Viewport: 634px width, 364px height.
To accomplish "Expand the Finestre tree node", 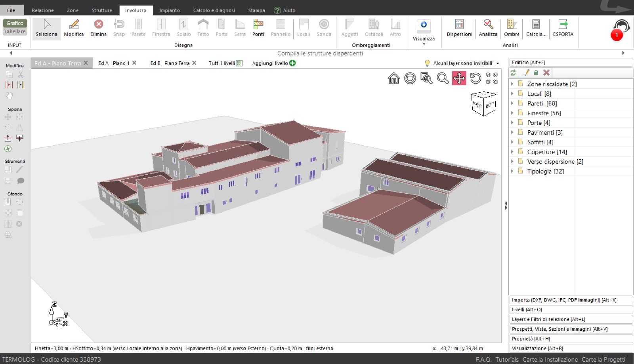I will pyautogui.click(x=512, y=113).
